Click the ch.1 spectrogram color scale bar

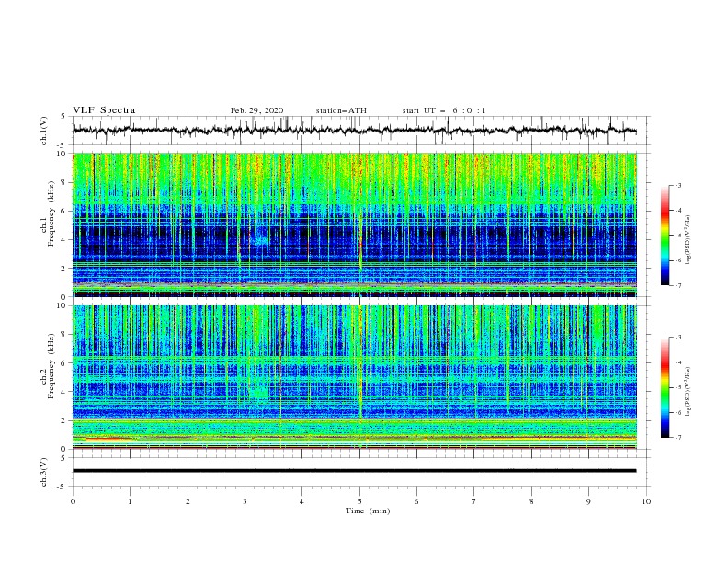point(665,235)
